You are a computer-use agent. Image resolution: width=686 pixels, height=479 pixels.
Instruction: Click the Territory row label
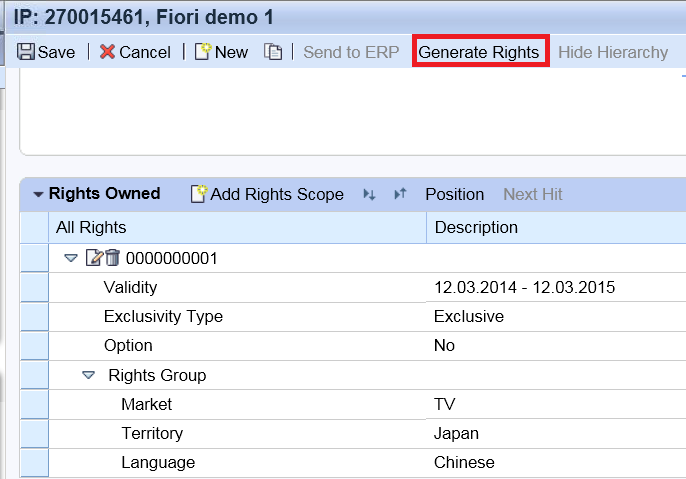152,434
